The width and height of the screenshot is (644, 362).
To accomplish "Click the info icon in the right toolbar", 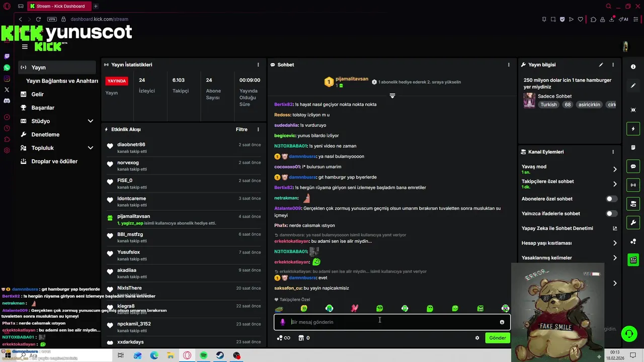I will (633, 67).
